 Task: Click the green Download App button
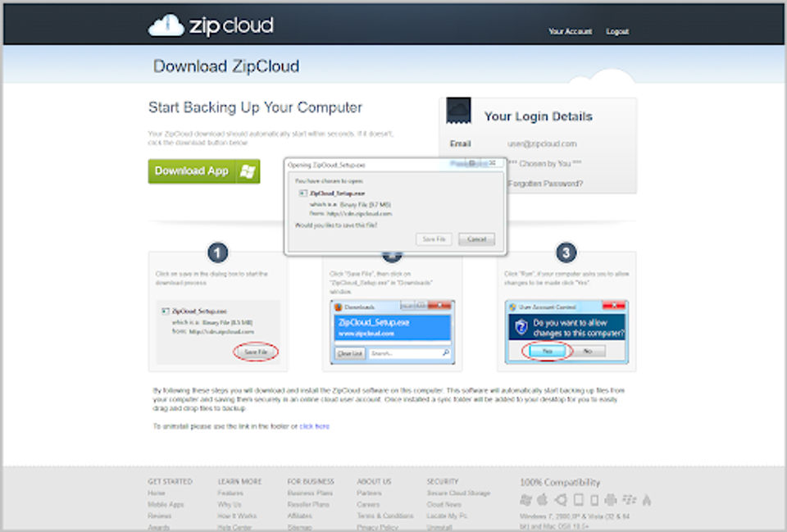[x=204, y=171]
